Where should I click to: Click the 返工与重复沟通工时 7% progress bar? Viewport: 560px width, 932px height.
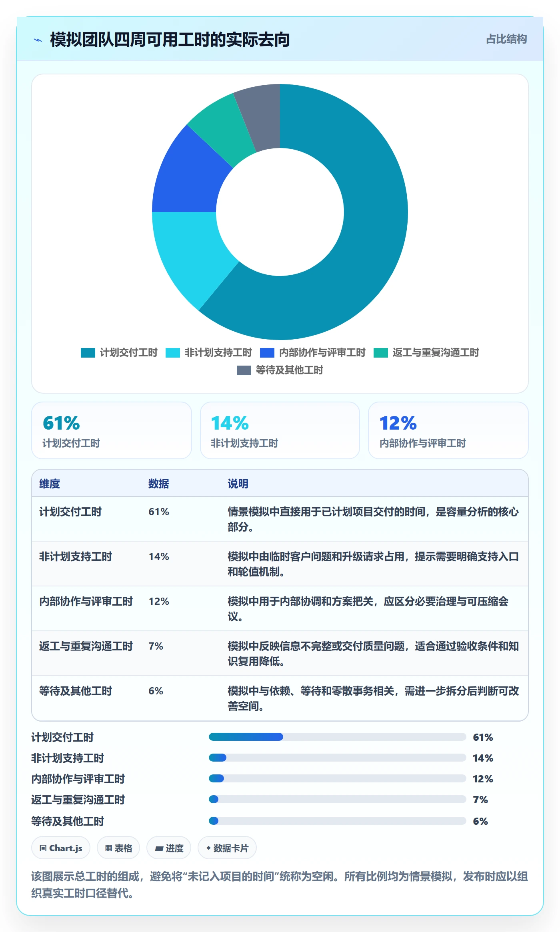click(x=338, y=799)
